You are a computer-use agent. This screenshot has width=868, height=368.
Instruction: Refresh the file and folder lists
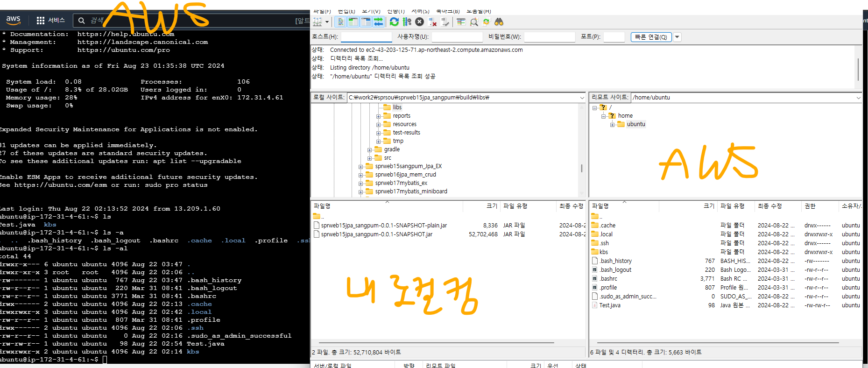394,22
